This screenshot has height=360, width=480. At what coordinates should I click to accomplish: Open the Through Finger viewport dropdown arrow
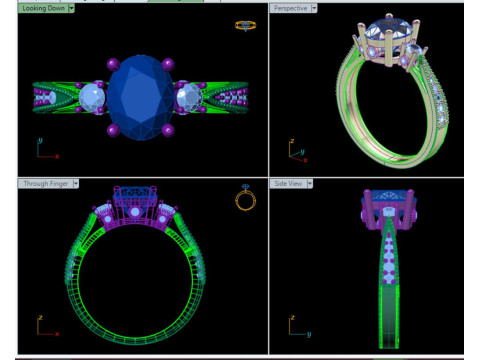click(76, 184)
